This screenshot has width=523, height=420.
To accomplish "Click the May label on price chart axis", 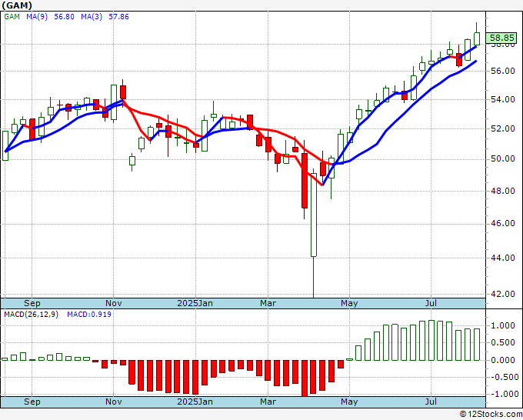I will pos(349,303).
